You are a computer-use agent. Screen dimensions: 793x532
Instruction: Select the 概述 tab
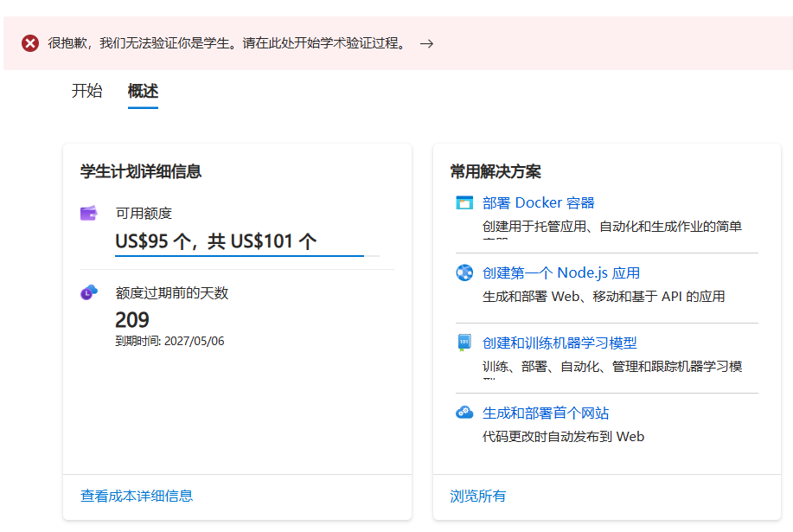click(x=144, y=91)
